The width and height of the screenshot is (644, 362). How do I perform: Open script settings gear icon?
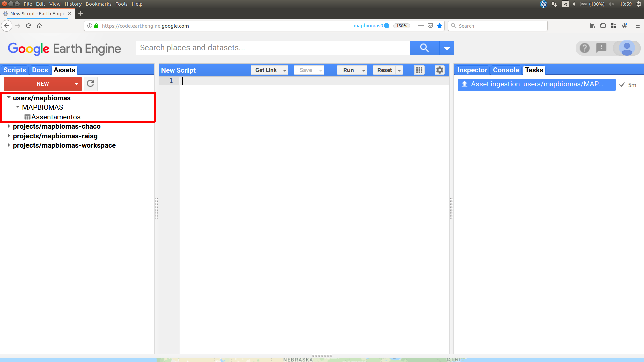coord(439,70)
